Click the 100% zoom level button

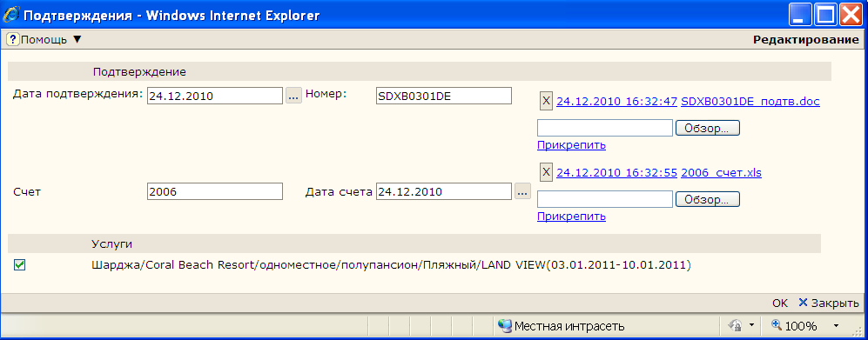[x=794, y=325]
